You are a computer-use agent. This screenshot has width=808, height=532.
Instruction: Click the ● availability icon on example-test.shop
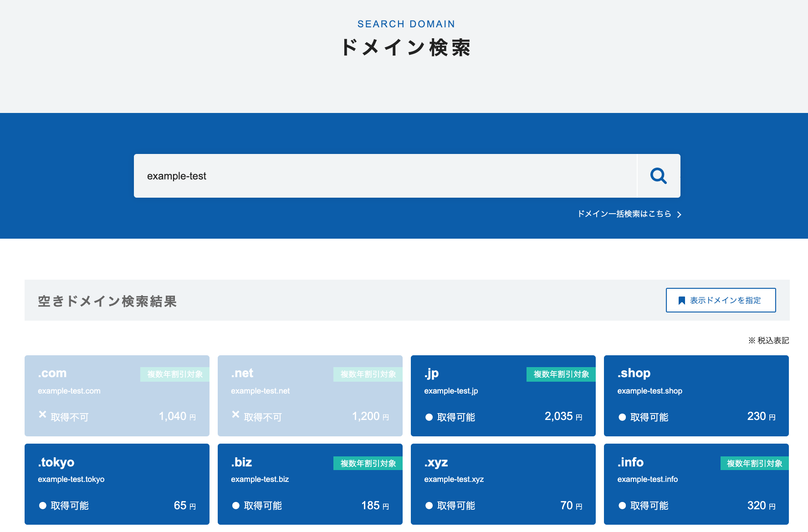coord(622,416)
